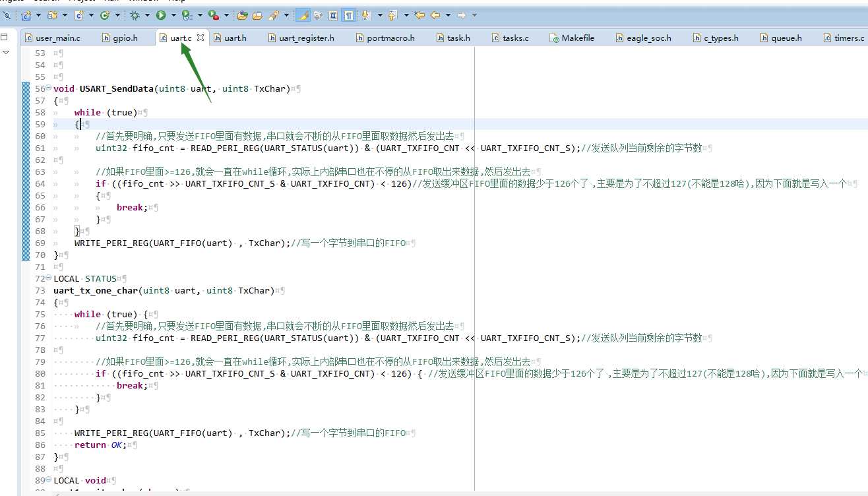Switch to Makefile tab
The width and height of the screenshot is (868, 496).
click(572, 38)
